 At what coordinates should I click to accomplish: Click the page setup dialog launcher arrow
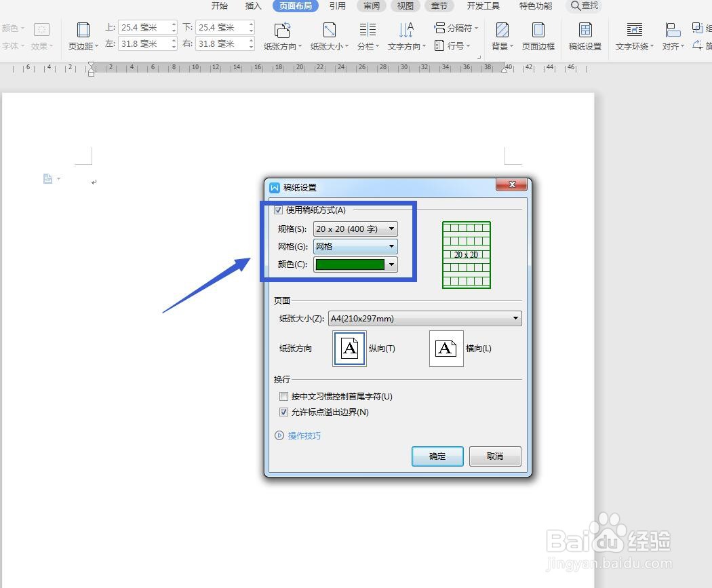point(479,57)
